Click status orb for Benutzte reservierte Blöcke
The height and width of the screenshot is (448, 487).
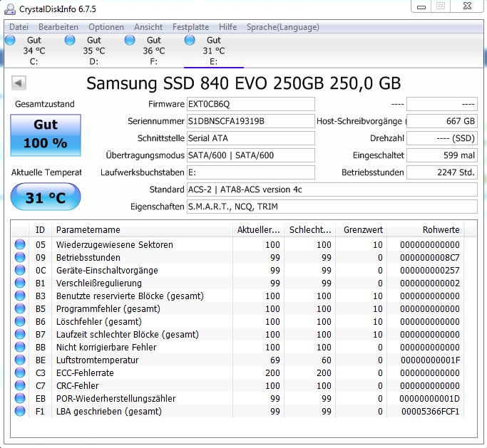click(20, 296)
